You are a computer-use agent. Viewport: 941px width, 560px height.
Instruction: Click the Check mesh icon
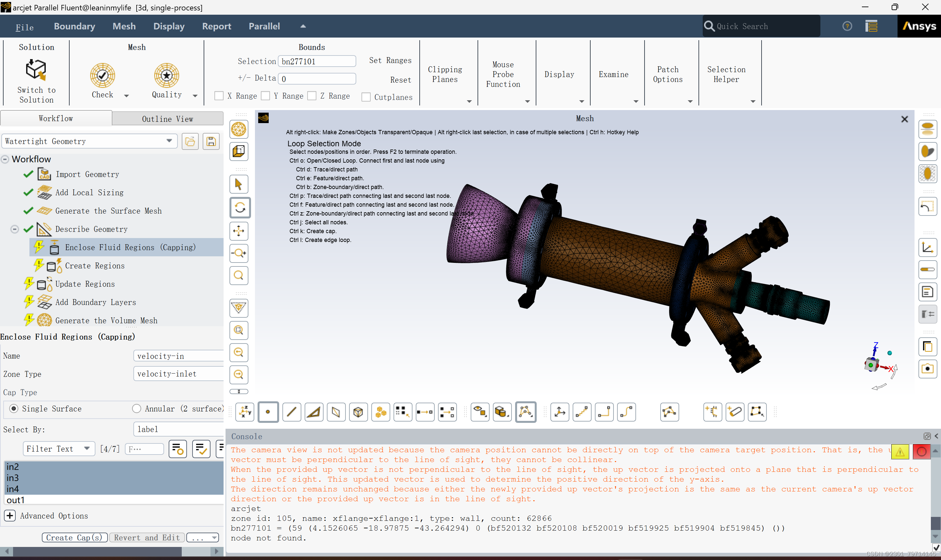102,75
